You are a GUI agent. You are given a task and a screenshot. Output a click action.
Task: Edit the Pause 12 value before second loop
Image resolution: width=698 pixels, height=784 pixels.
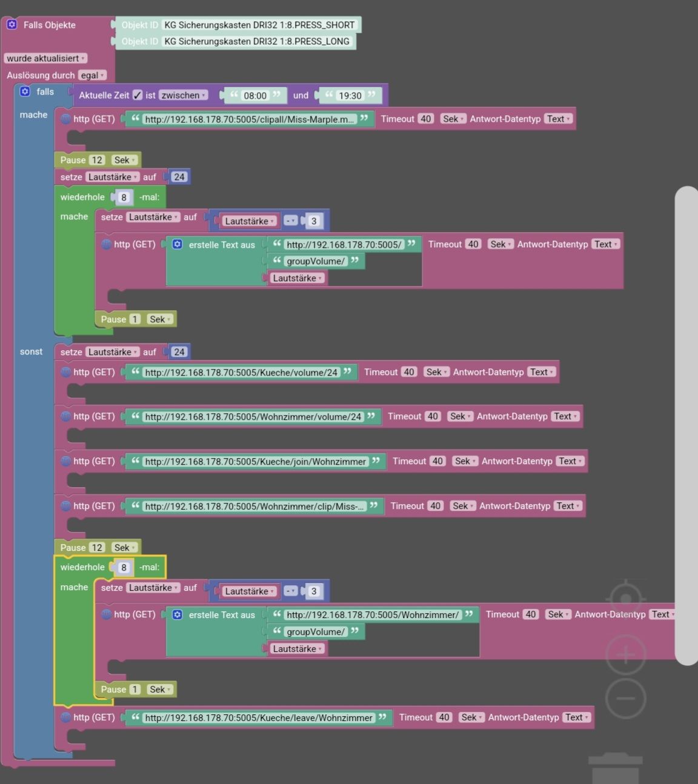(x=97, y=548)
